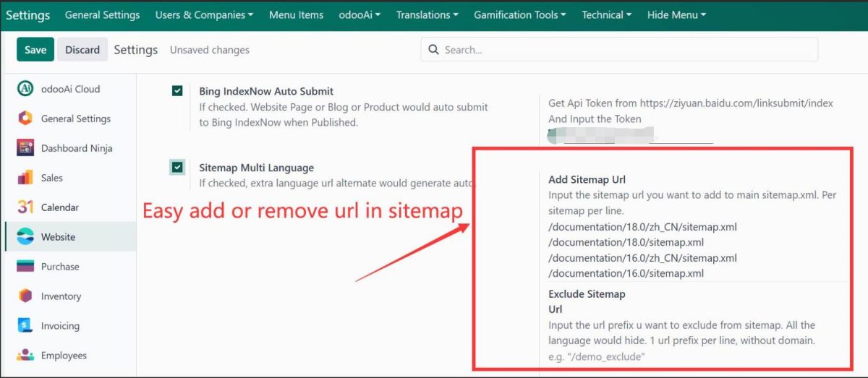Open the Dashboard Ninja sidebar icon
Image resolution: width=868 pixels, height=378 pixels.
pyautogui.click(x=25, y=148)
